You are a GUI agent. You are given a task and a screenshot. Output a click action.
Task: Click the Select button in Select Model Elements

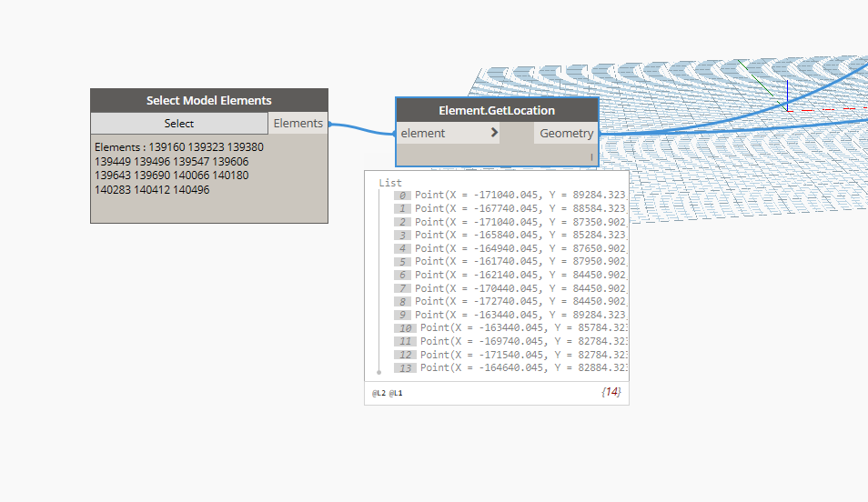(179, 124)
